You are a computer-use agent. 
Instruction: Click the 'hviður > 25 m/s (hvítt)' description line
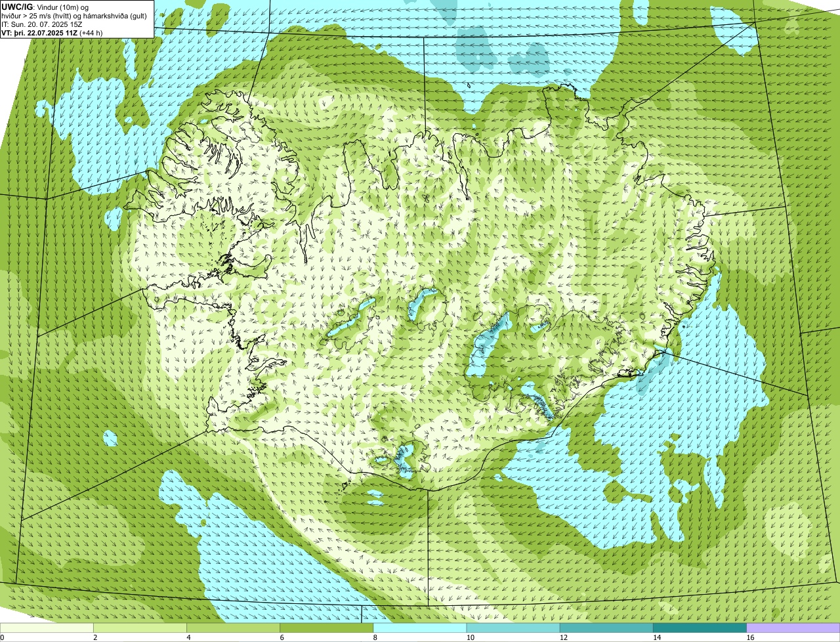[74, 16]
